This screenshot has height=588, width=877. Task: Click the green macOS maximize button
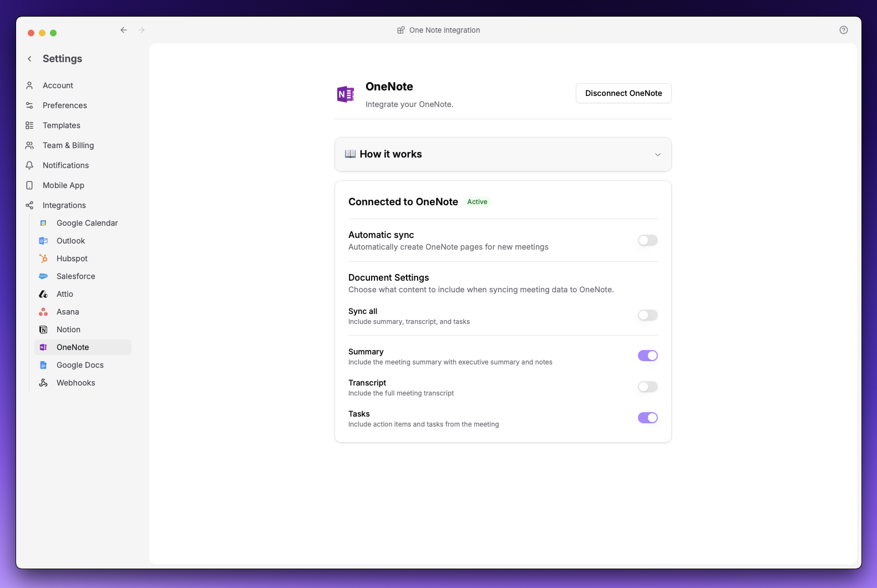pos(53,33)
